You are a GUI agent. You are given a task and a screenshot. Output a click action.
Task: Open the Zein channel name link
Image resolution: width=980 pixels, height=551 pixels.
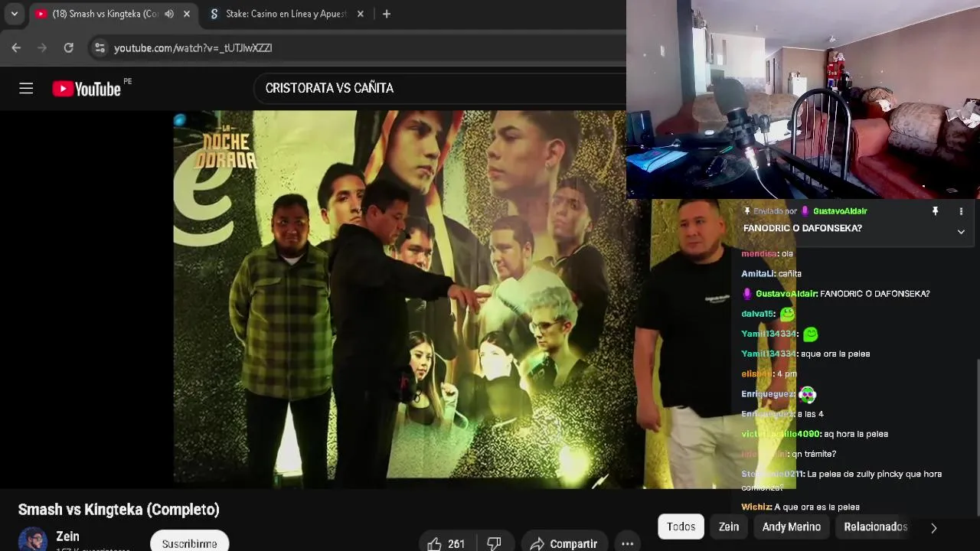67,536
